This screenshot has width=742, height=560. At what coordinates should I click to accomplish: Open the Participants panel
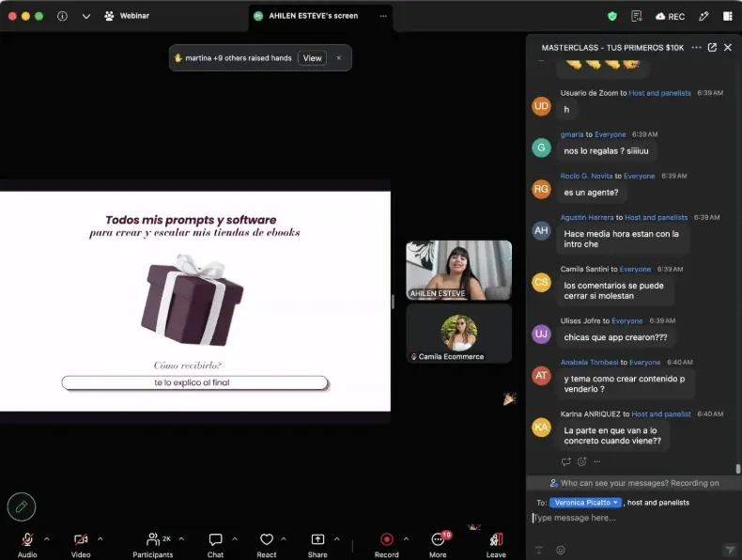point(153,544)
